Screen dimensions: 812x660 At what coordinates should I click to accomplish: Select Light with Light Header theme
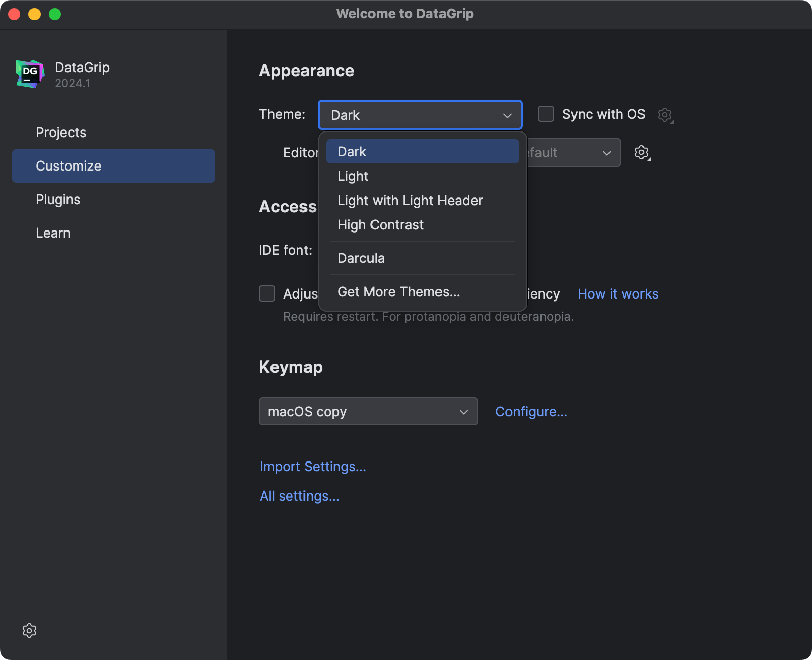410,200
